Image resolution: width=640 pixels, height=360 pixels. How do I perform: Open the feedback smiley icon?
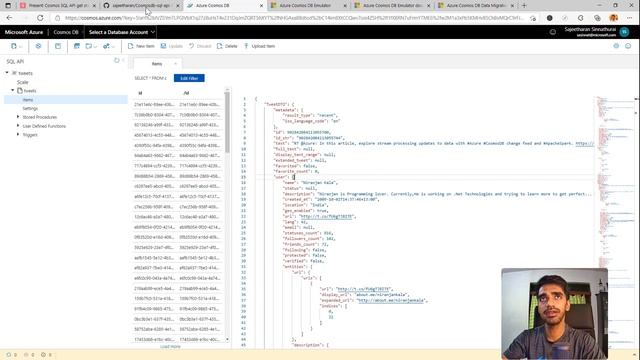[x=628, y=46]
